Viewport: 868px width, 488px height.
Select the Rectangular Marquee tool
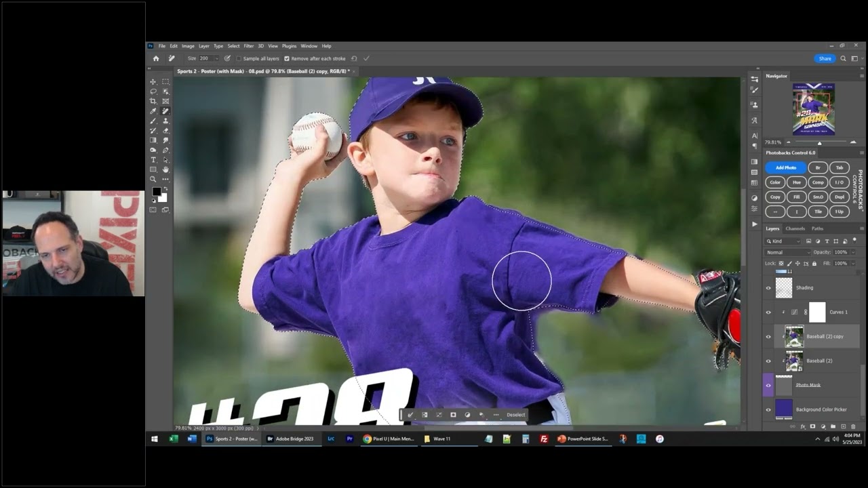tap(165, 81)
